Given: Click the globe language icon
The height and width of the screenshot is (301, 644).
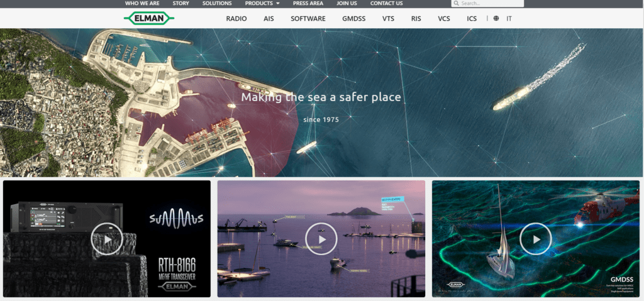Looking at the screenshot, I should [x=496, y=19].
